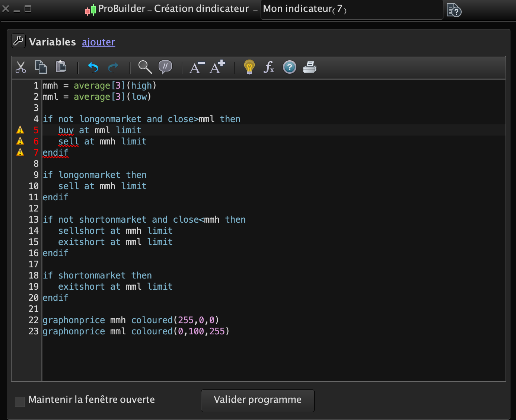Click the Cut scissors icon
The image size is (516, 420).
21,67
